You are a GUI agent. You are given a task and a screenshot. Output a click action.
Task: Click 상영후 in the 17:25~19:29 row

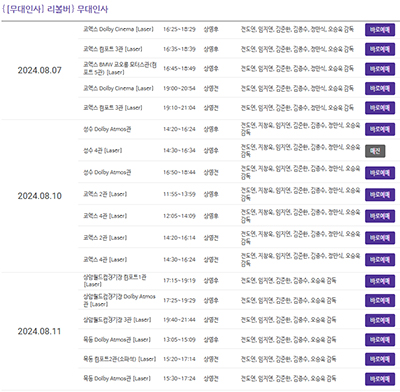[211, 300]
